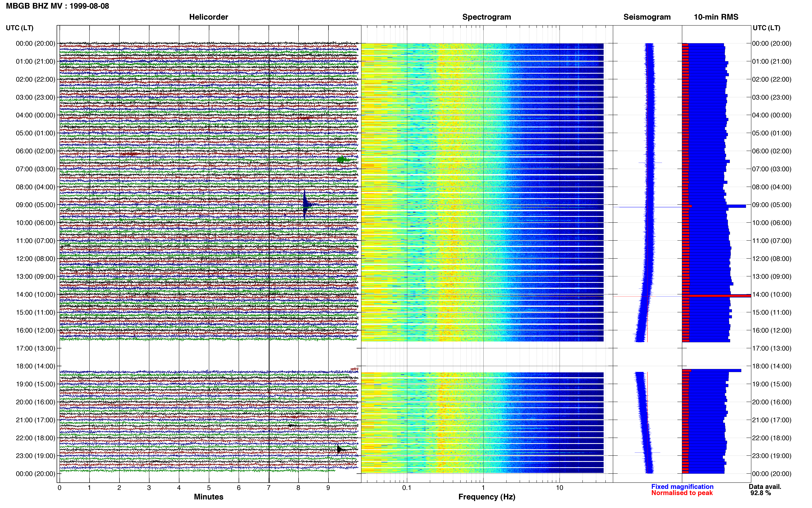Click the plot title 'MBGB BHZ MV : 1999-08-08'
The height and width of the screenshot is (508, 812).
[x=57, y=6]
